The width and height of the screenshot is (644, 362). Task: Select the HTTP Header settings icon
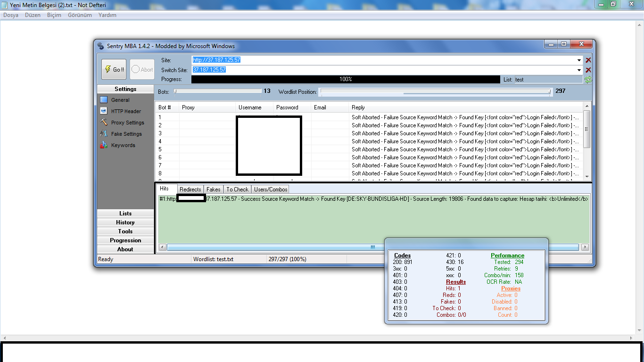(x=104, y=111)
